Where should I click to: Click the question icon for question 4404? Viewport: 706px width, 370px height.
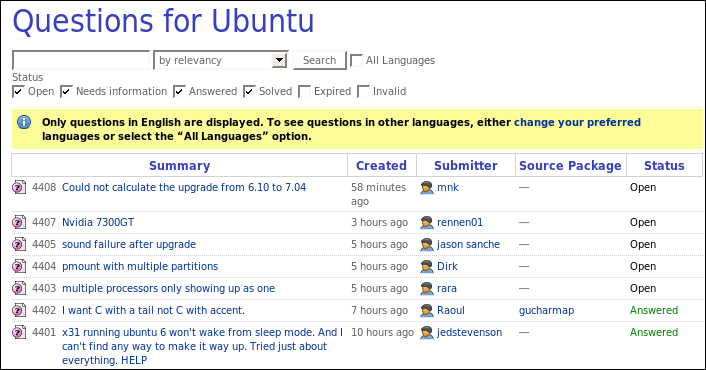(x=19, y=266)
